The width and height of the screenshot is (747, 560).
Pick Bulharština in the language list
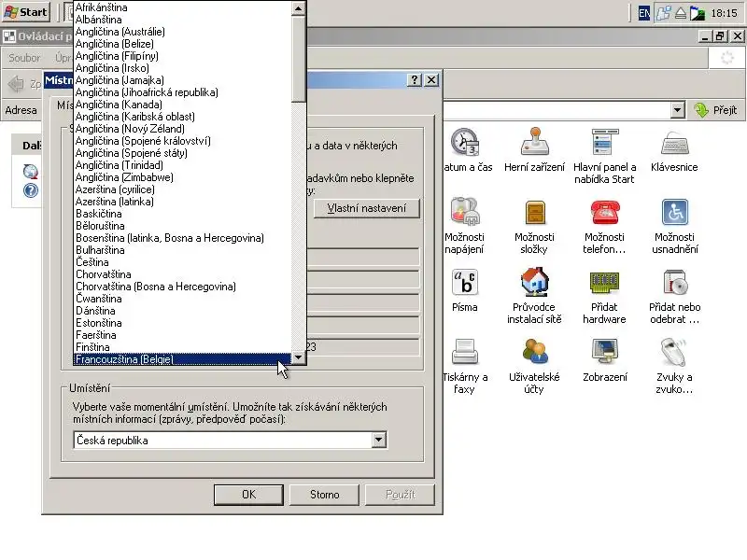183,250
